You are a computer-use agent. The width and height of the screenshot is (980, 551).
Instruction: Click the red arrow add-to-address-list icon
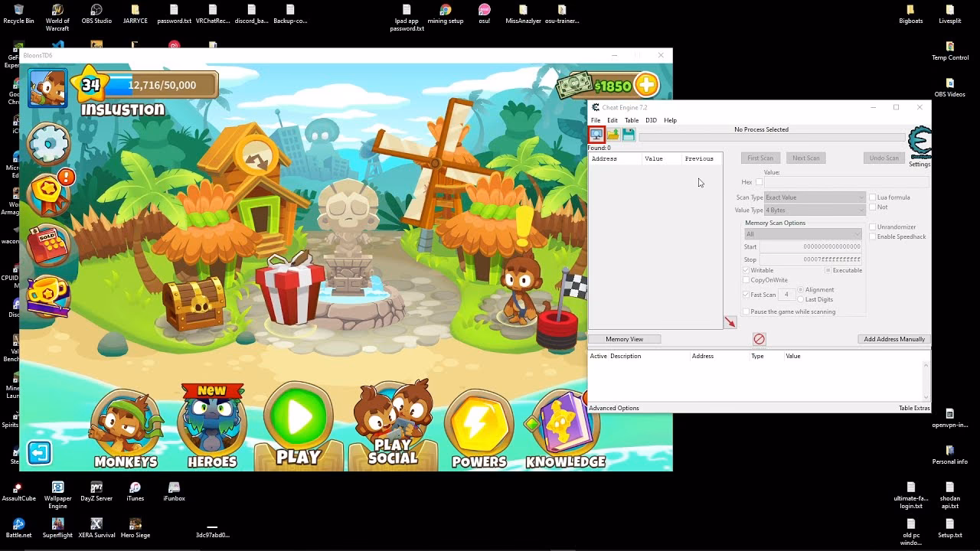730,323
